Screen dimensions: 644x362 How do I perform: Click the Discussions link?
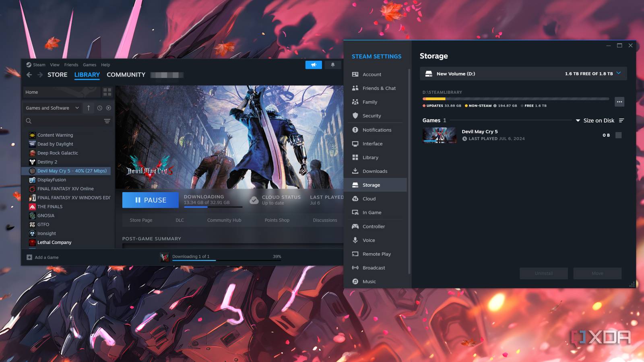point(325,220)
